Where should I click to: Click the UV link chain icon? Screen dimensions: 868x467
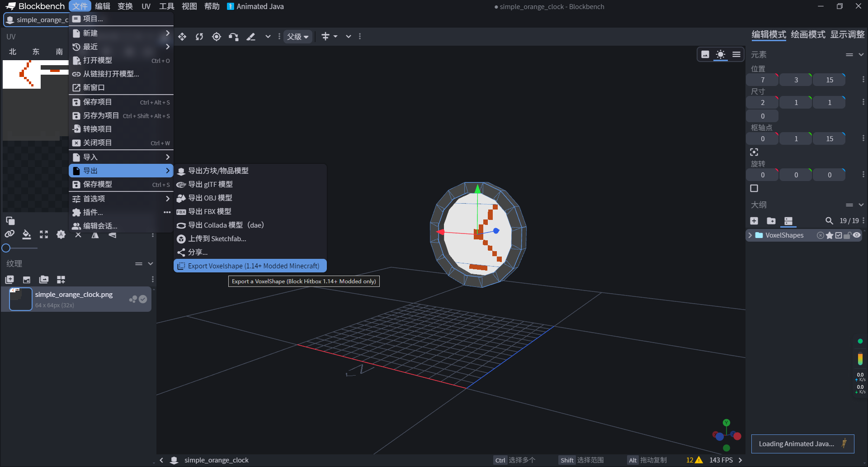pos(9,234)
